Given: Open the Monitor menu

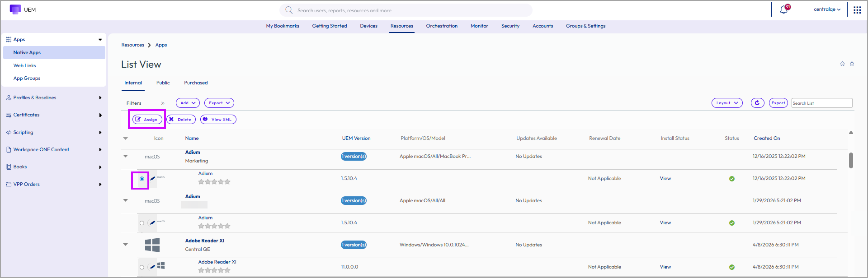Looking at the screenshot, I should (479, 26).
